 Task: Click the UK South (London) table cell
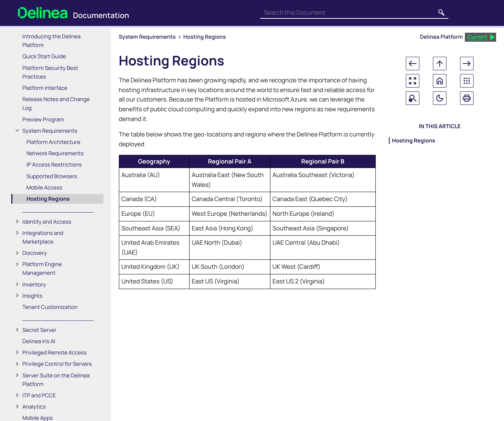point(230,267)
